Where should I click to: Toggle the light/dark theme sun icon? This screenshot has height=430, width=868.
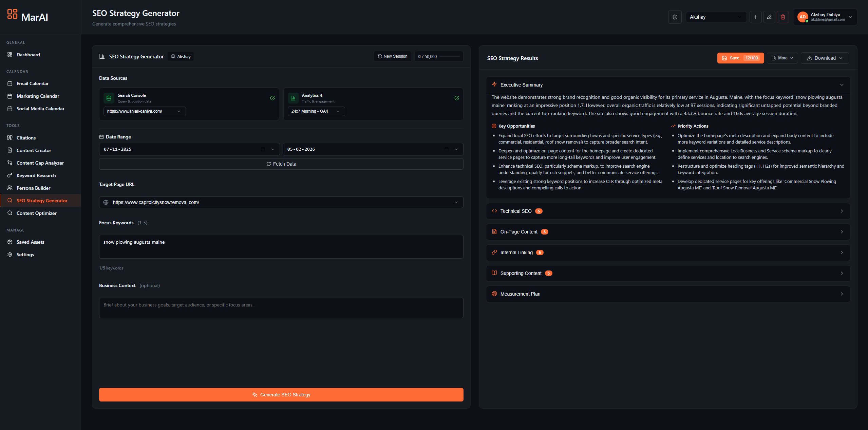pos(675,17)
